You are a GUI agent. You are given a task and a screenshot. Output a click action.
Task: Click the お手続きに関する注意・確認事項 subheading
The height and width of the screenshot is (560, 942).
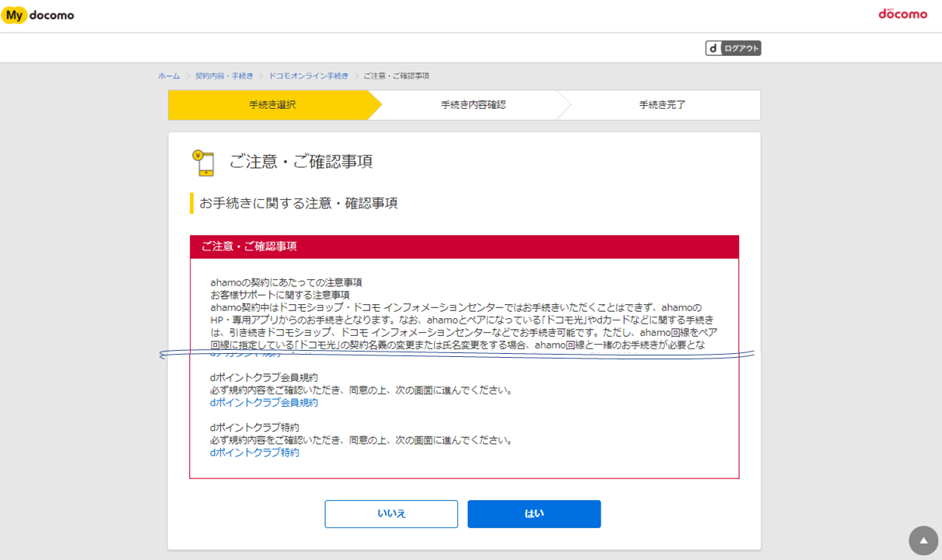299,203
